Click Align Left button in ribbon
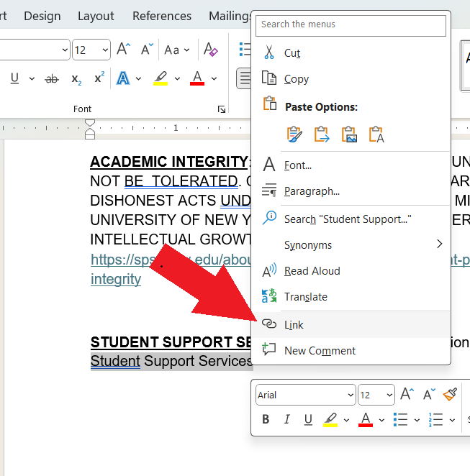Viewport: 470px width, 476px height. click(x=244, y=78)
